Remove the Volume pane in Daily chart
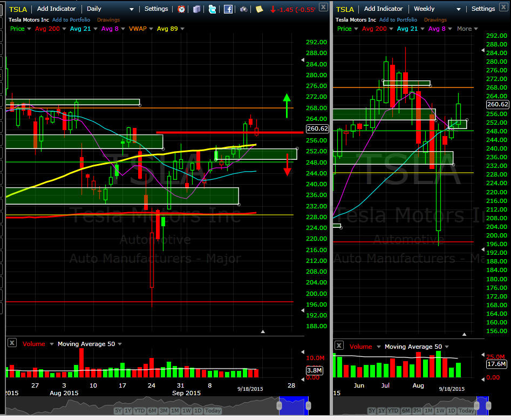 click(12, 343)
